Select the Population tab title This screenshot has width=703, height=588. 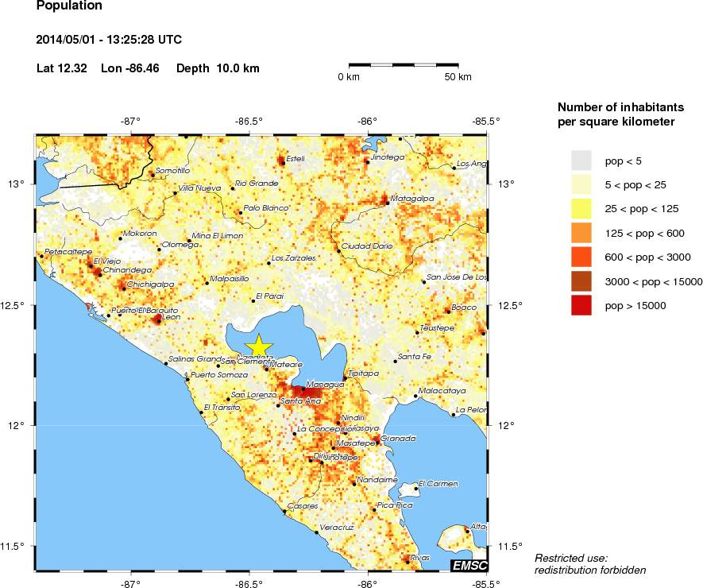coord(68,6)
